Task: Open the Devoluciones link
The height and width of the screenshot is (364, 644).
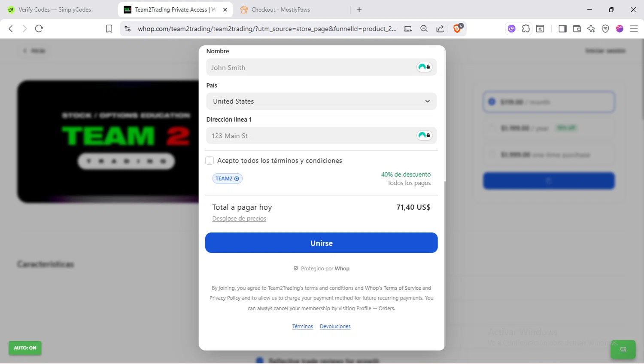Action: point(335,327)
